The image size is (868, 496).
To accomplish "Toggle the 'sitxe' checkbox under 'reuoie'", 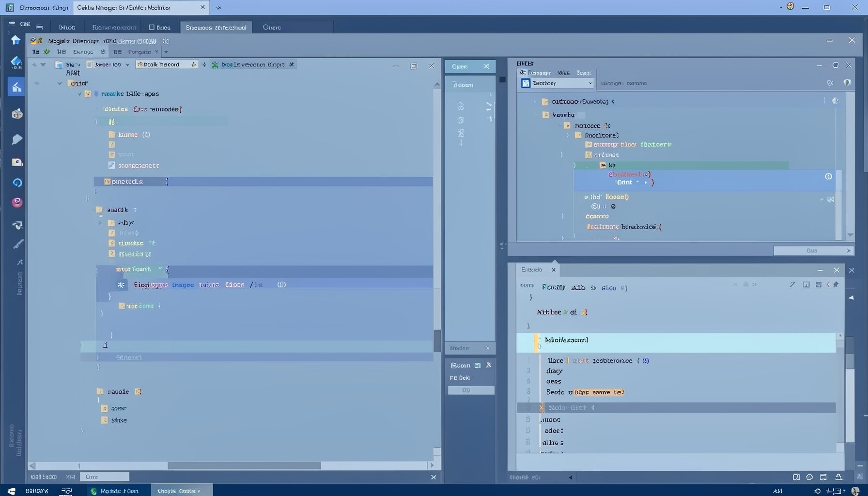I will tap(104, 420).
